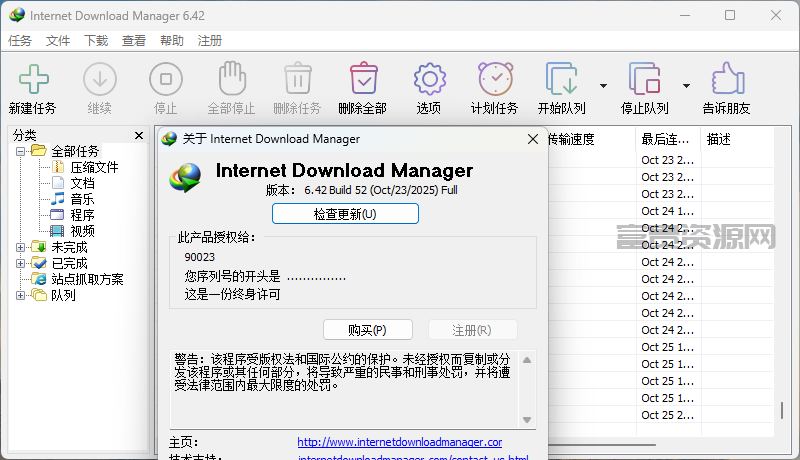Click the 停止 stop icon
This screenshot has width=800, height=460.
pyautogui.click(x=166, y=79)
